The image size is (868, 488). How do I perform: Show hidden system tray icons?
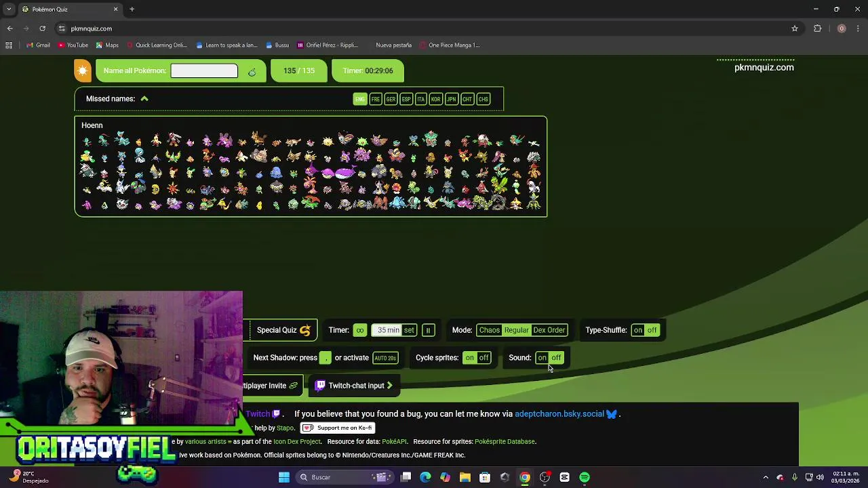(766, 477)
